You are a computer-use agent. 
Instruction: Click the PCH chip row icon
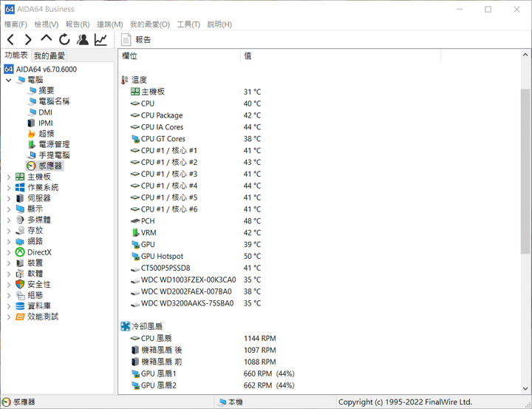(135, 221)
